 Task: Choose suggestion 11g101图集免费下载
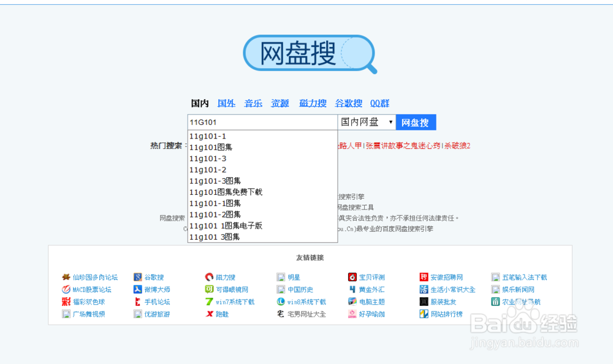pyautogui.click(x=262, y=192)
